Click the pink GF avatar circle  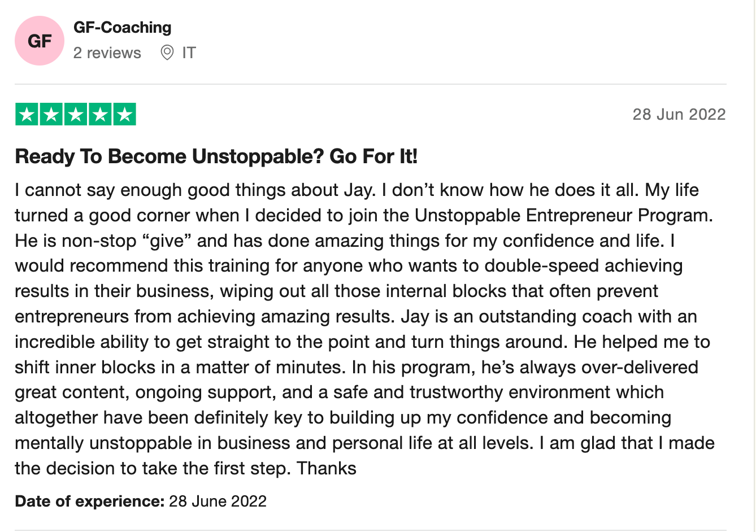click(x=40, y=41)
